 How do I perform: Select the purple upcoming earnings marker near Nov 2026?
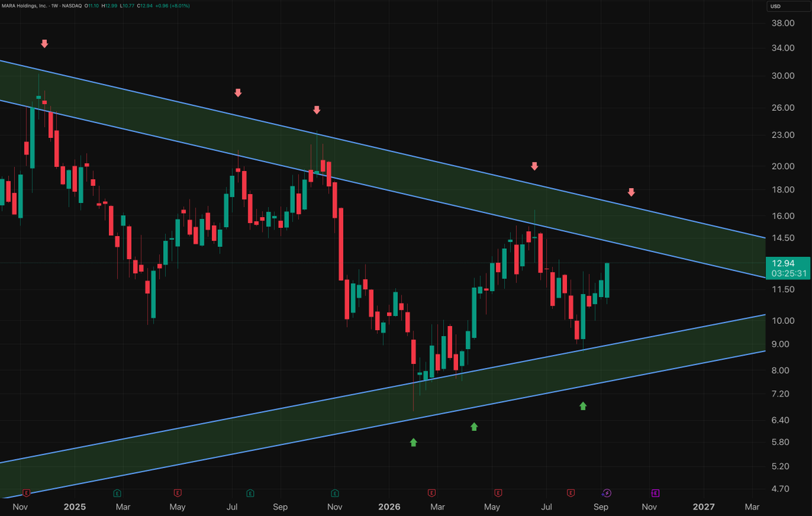coord(656,493)
